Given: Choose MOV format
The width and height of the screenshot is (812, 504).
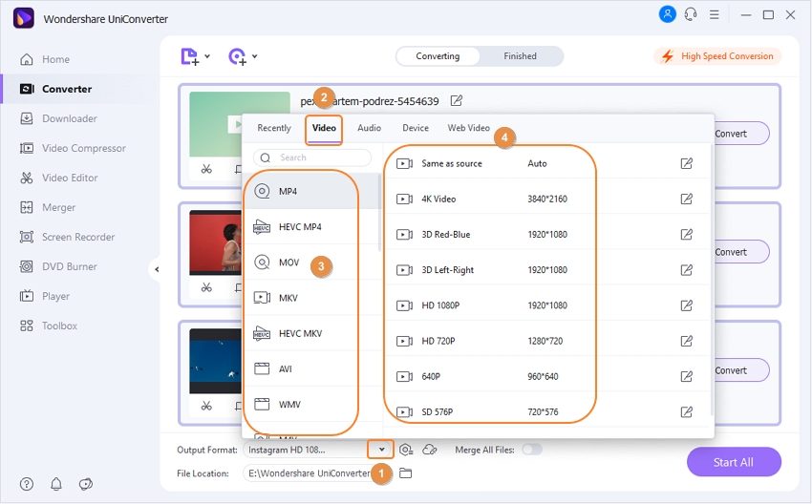Looking at the screenshot, I should (311, 262).
